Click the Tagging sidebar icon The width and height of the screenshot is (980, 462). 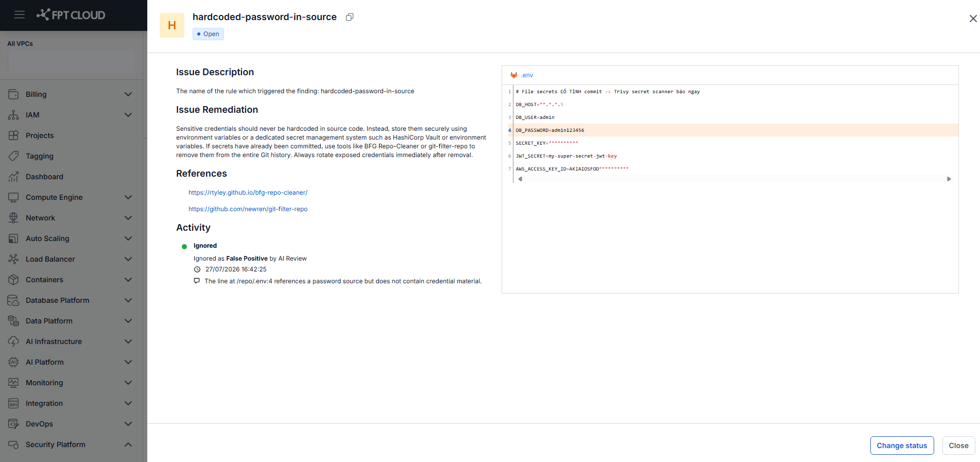(13, 156)
